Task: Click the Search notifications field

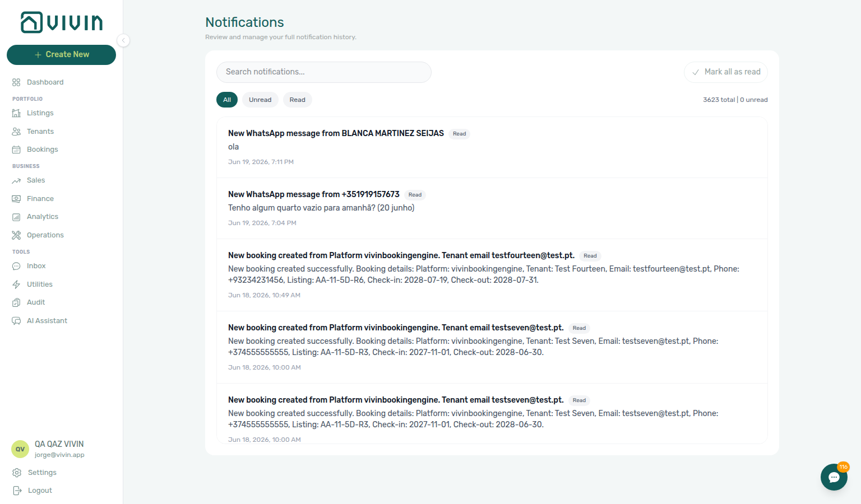Action: pos(324,72)
